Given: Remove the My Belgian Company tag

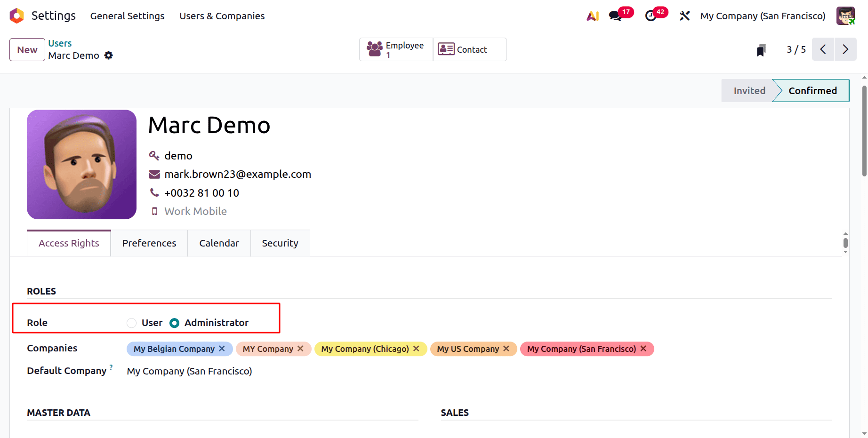Looking at the screenshot, I should (222, 349).
